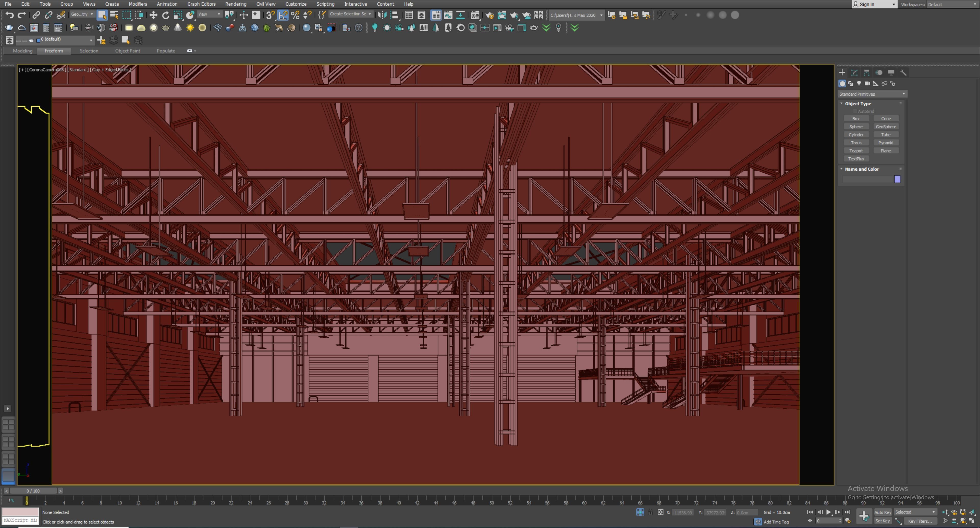Activate the Select and Link tool
This screenshot has height=528, width=980.
(x=36, y=15)
